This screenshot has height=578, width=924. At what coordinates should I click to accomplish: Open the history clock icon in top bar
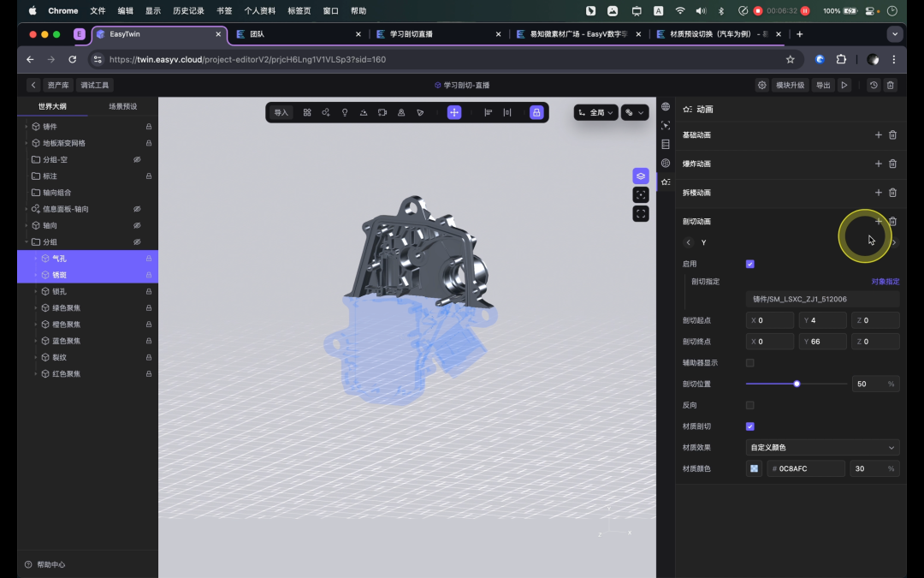pos(874,85)
